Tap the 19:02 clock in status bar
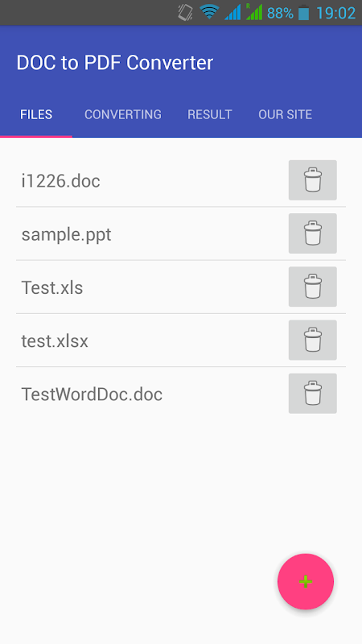The image size is (362, 644). coord(335,13)
